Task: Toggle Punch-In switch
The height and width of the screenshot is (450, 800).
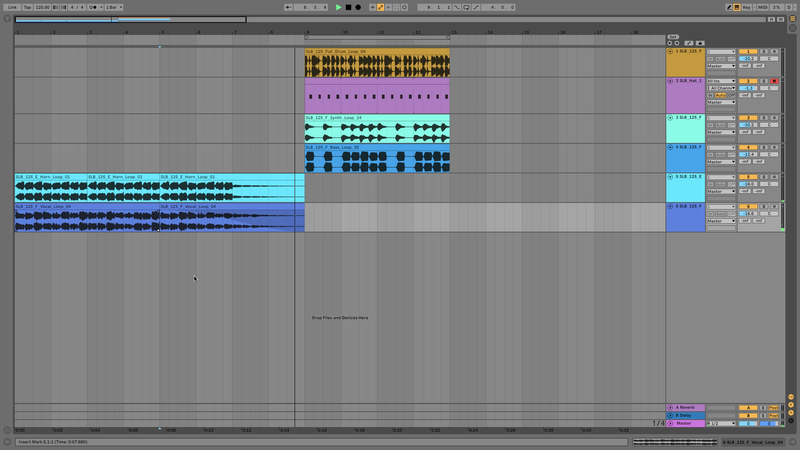Action: point(457,7)
